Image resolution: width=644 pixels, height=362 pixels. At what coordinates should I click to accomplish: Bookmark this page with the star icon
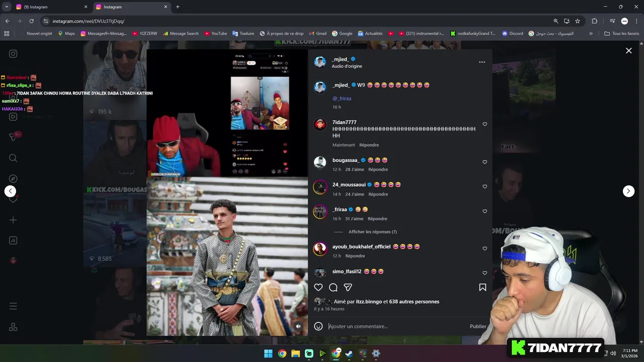click(x=578, y=21)
